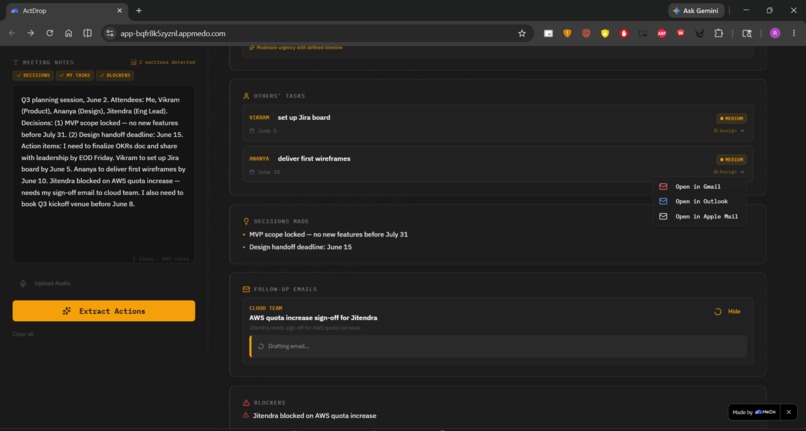The width and height of the screenshot is (806, 431).
Task: Click the red stop-hand extension icon
Action: [x=624, y=33]
